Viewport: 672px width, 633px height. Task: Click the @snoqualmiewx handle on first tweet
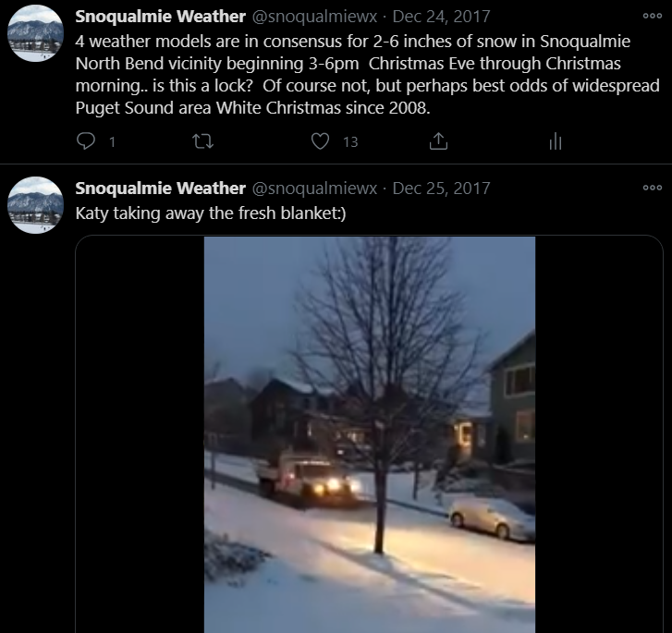click(x=314, y=17)
